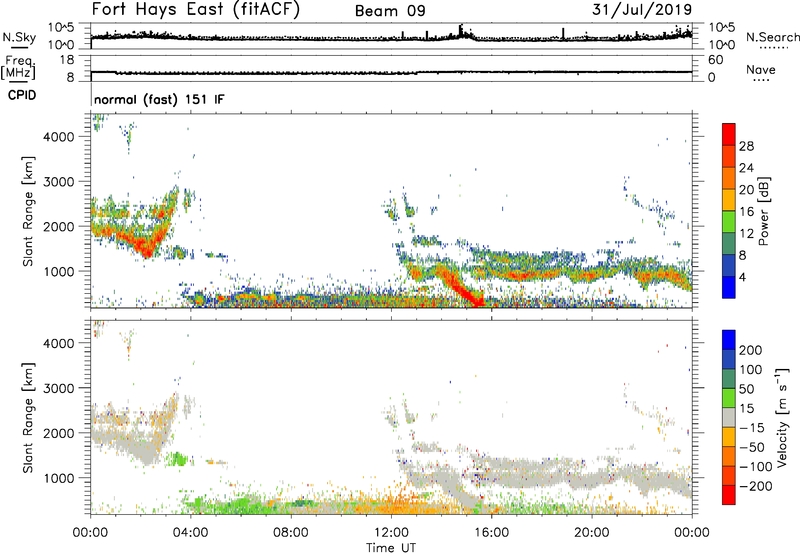The height and width of the screenshot is (554, 800).
Task: Click the '12:00' time tick label
Action: 391,533
